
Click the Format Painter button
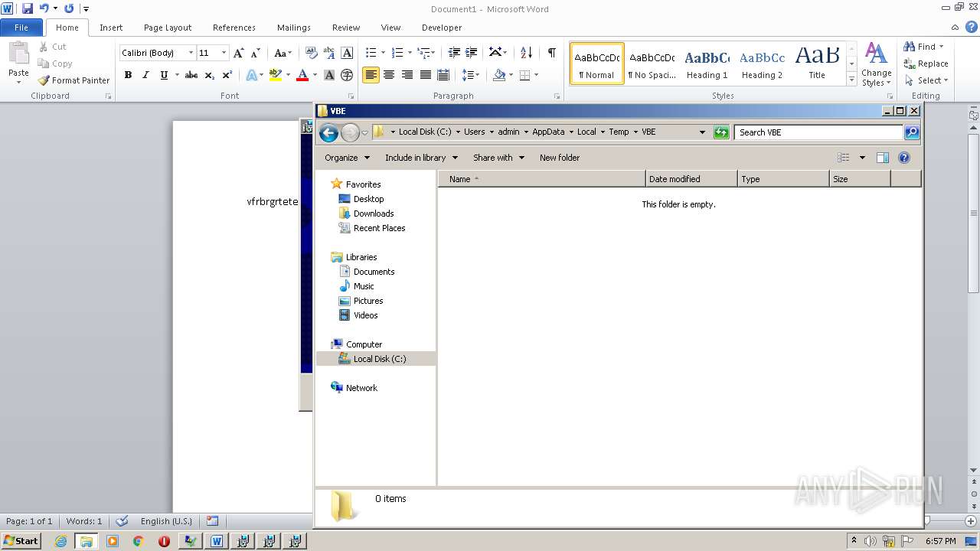pos(74,80)
